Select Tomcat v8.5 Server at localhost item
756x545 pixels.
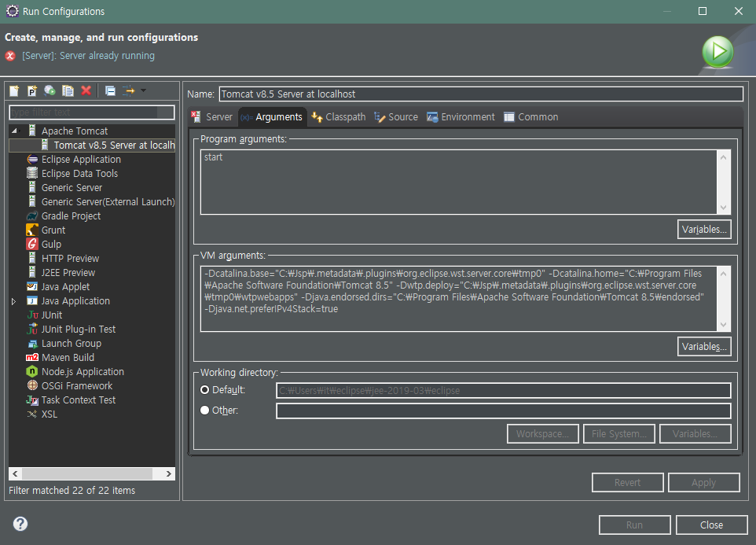pyautogui.click(x=92, y=145)
